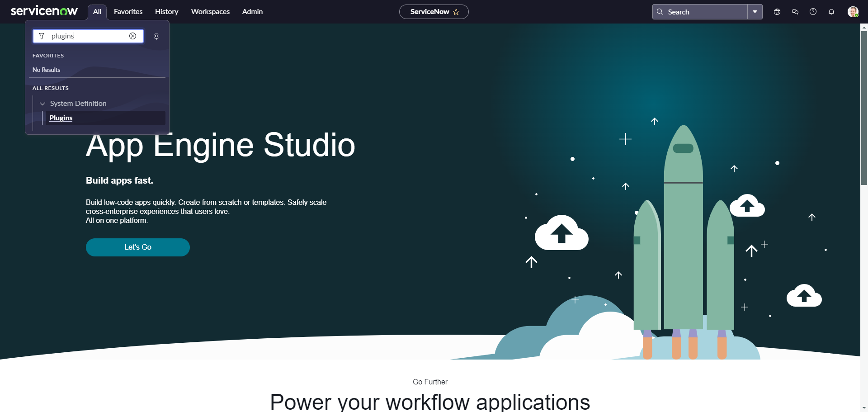
Task: Add ServiceNow page to favorites star
Action: click(456, 12)
